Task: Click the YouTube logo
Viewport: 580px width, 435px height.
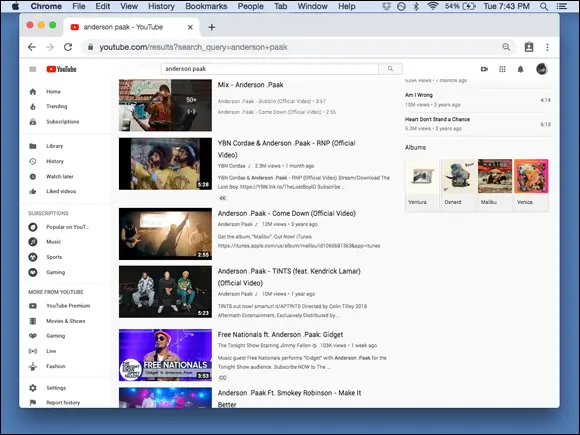Action: [61, 69]
